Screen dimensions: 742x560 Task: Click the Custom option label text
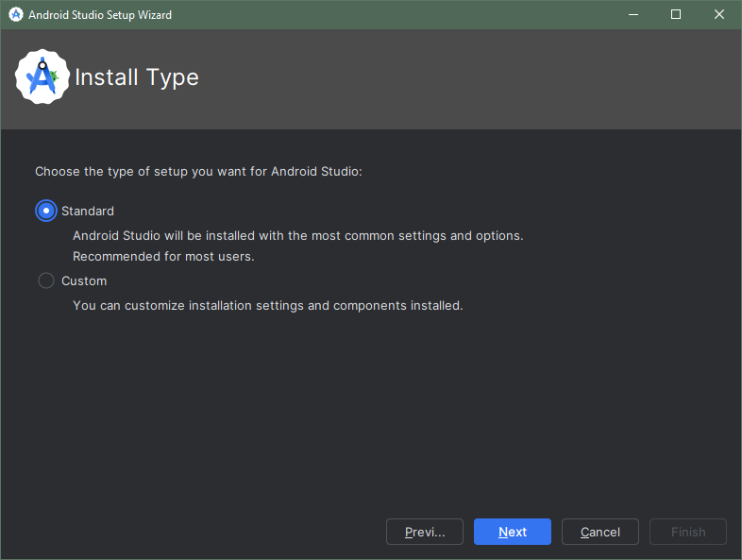[84, 281]
